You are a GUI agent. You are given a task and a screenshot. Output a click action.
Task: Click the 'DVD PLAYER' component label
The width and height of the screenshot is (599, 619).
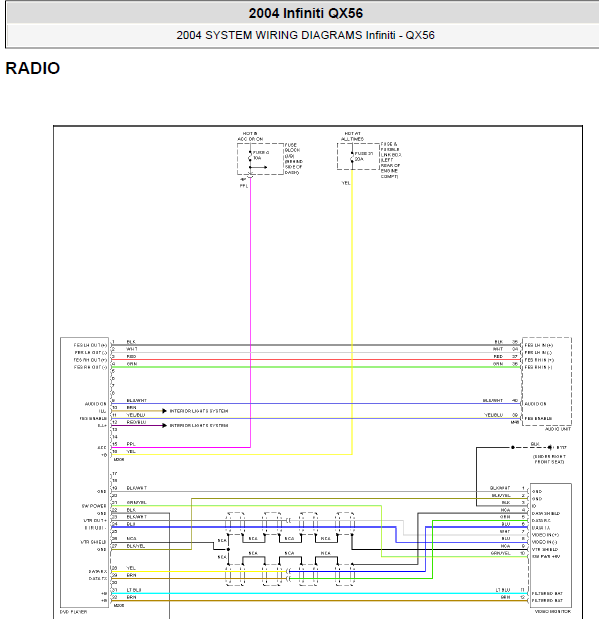73,612
